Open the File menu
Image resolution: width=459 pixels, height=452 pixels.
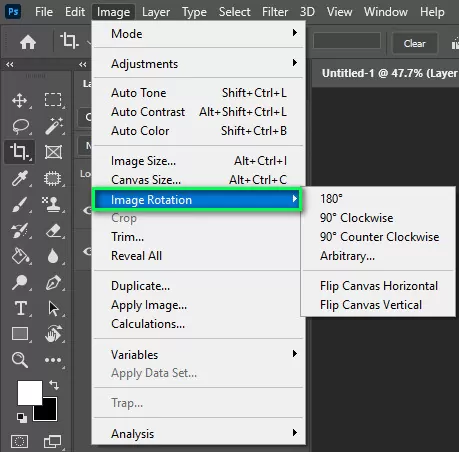tap(44, 12)
